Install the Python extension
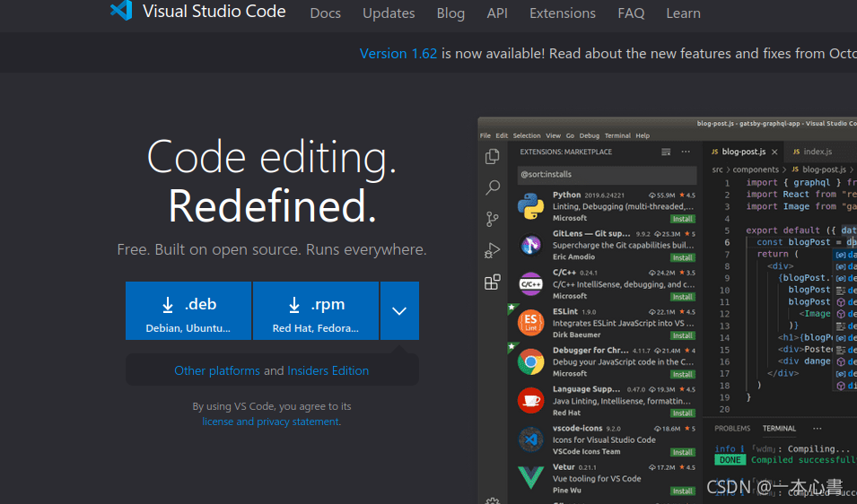857x504 pixels. (683, 219)
